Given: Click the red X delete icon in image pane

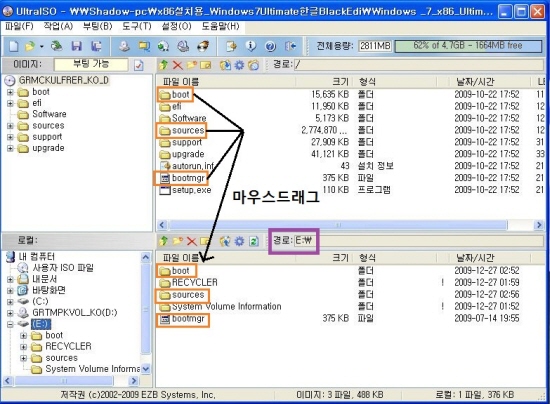Looking at the screenshot, I should click(178, 65).
